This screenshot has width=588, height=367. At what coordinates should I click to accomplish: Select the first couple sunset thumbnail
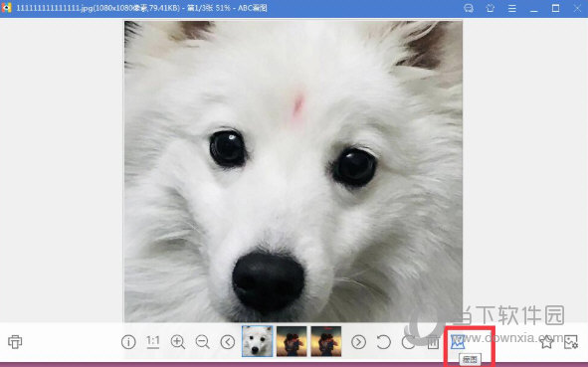point(292,341)
